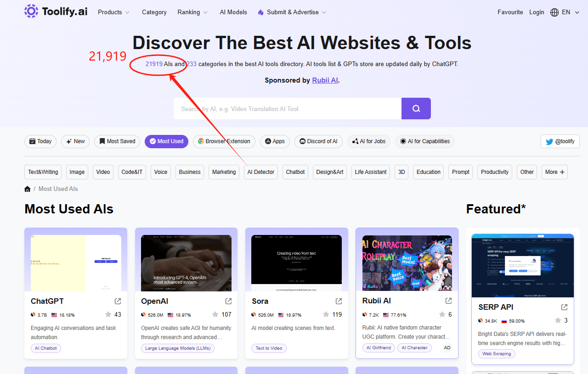Click the globe language icon

point(554,12)
